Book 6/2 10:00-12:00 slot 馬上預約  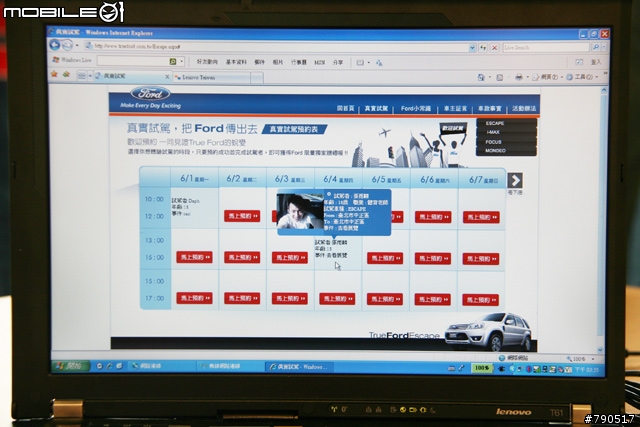pyautogui.click(x=242, y=216)
